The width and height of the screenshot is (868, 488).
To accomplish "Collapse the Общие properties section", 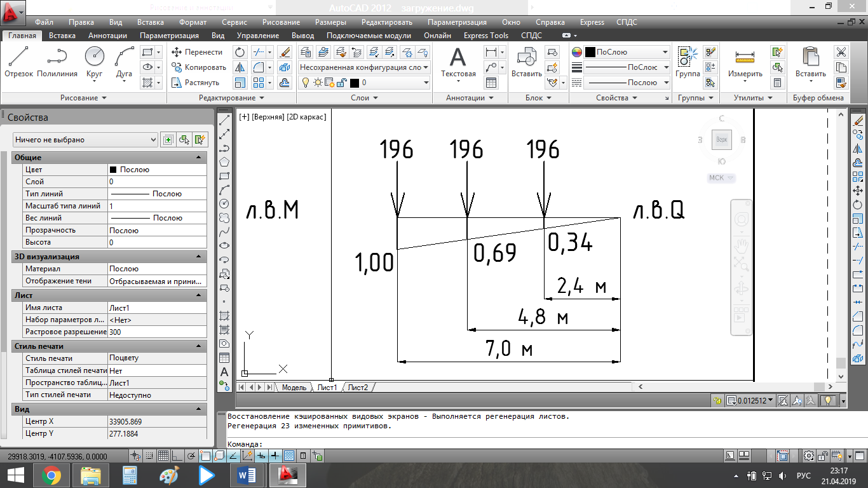I will pos(198,158).
